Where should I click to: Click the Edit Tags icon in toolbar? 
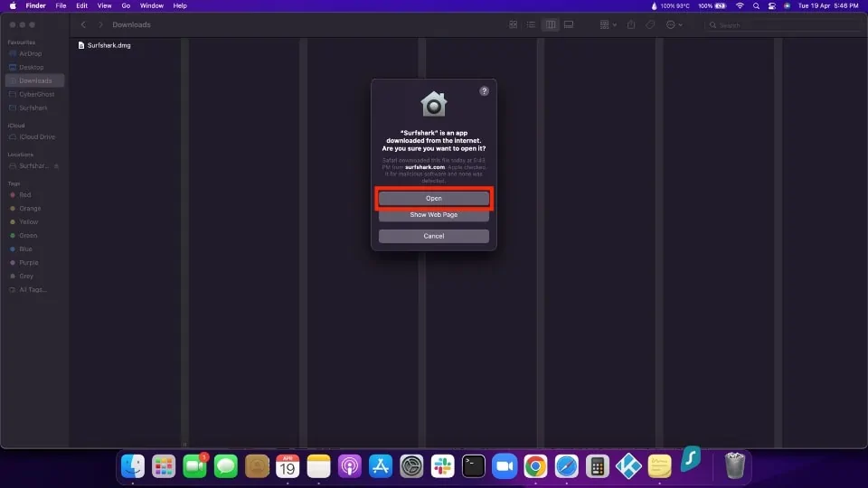(x=650, y=25)
